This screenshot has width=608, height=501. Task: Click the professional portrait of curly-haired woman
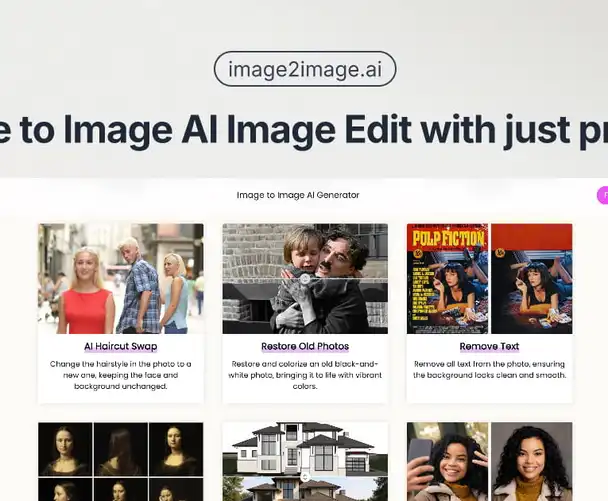[x=532, y=461]
